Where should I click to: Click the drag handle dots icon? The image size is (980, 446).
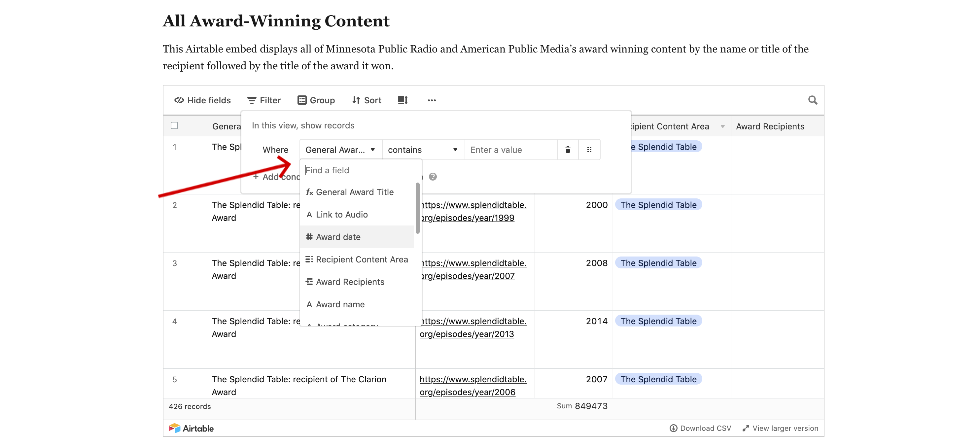(x=589, y=150)
